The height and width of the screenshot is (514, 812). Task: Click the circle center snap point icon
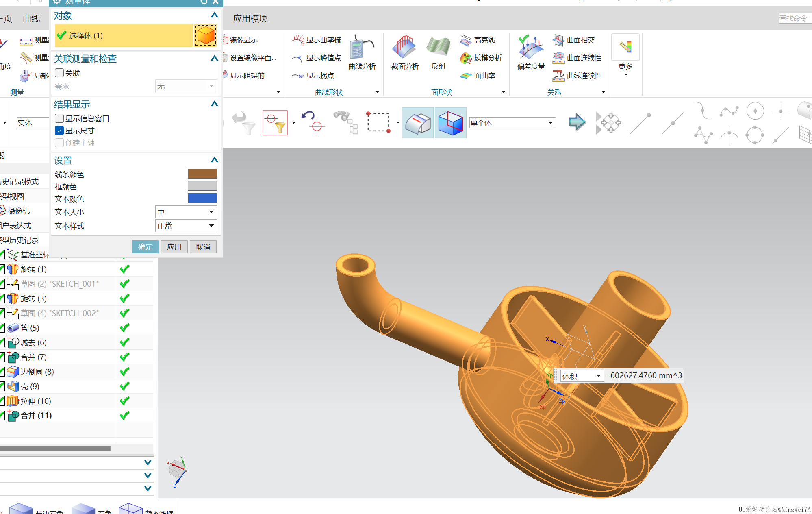coord(755,111)
